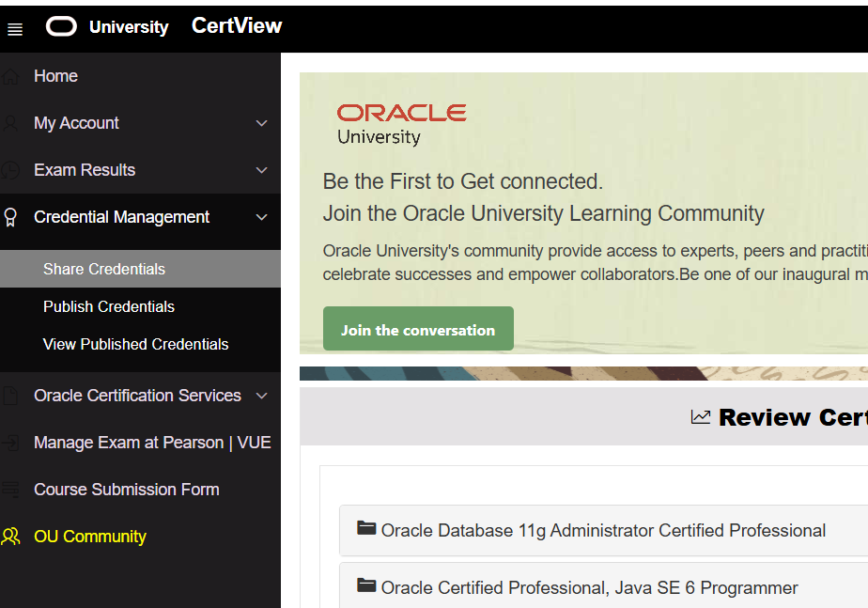Viewport: 868px width, 608px height.
Task: Open Course Submission Form
Action: pos(140,490)
